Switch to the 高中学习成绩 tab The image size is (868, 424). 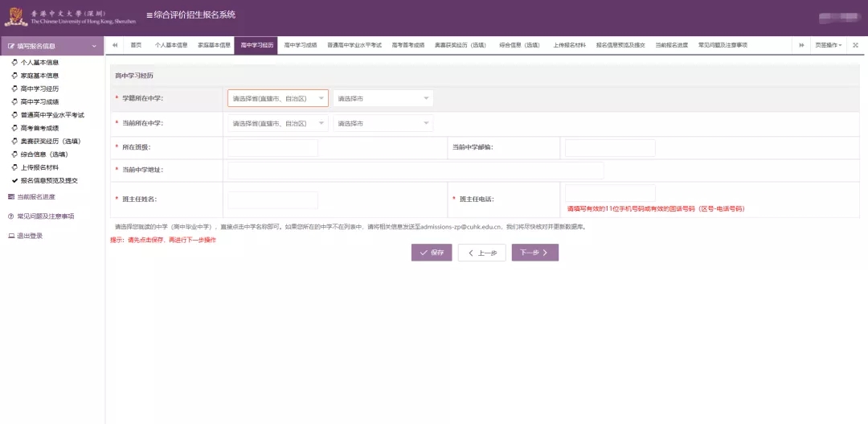pyautogui.click(x=301, y=45)
